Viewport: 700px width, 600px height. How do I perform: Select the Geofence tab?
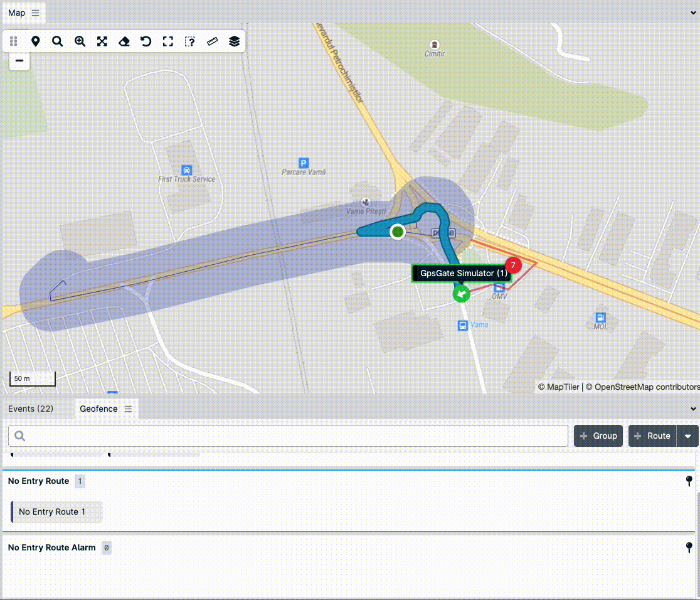98,409
